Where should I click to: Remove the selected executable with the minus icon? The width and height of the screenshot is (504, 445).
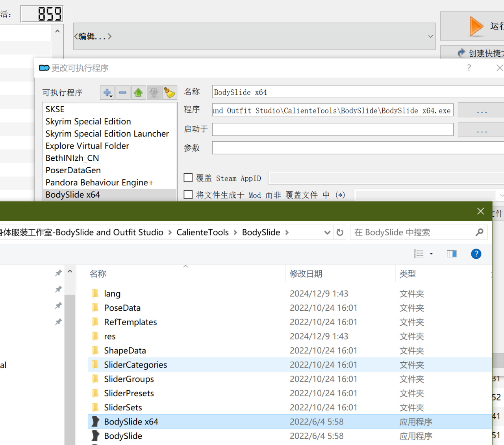pos(123,93)
